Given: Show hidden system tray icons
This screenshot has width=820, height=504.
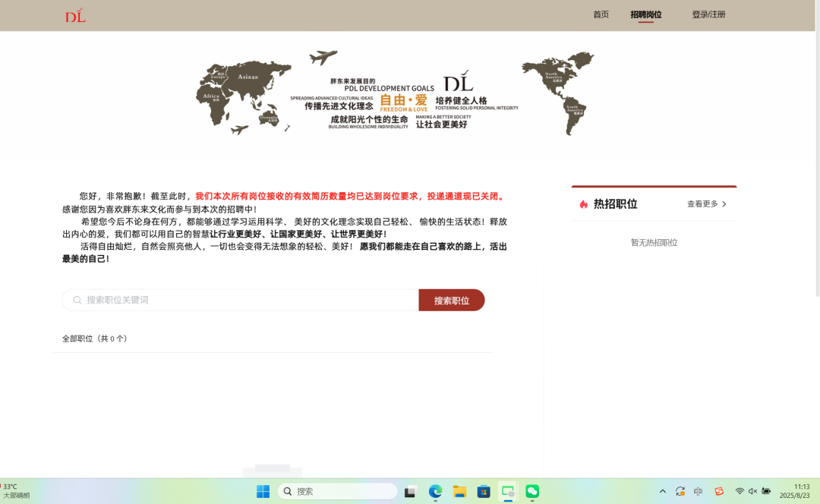Looking at the screenshot, I should click(662, 492).
